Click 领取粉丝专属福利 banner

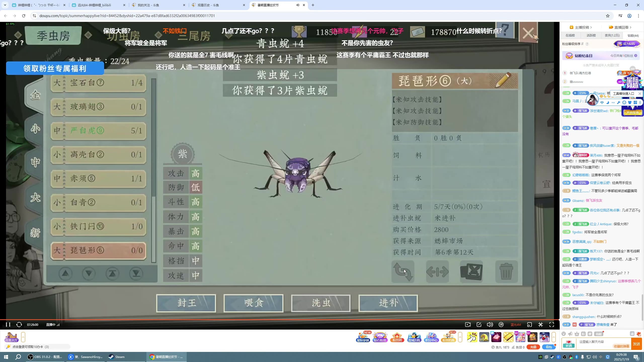55,68
